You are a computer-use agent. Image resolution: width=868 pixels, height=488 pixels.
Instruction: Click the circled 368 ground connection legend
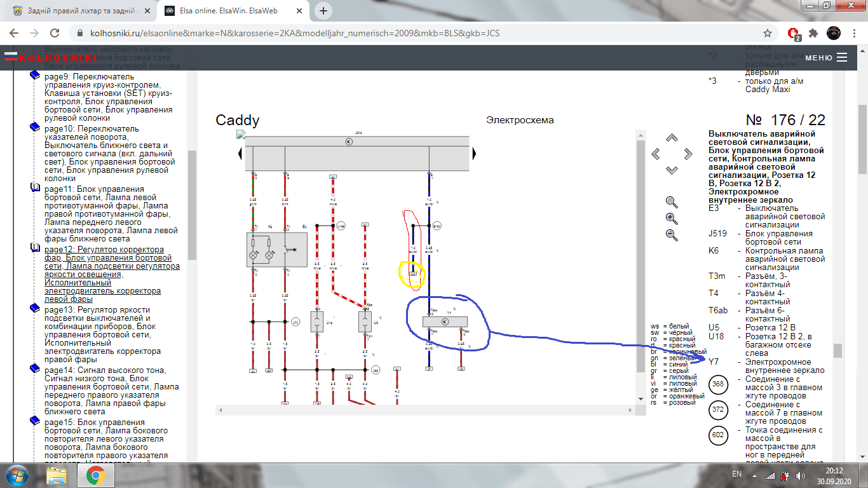point(718,384)
